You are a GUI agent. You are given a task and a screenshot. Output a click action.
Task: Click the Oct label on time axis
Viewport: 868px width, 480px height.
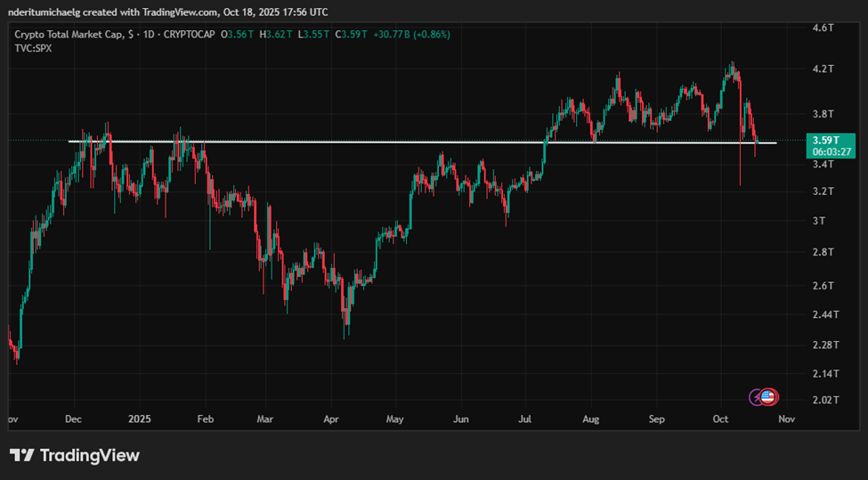[x=721, y=419]
